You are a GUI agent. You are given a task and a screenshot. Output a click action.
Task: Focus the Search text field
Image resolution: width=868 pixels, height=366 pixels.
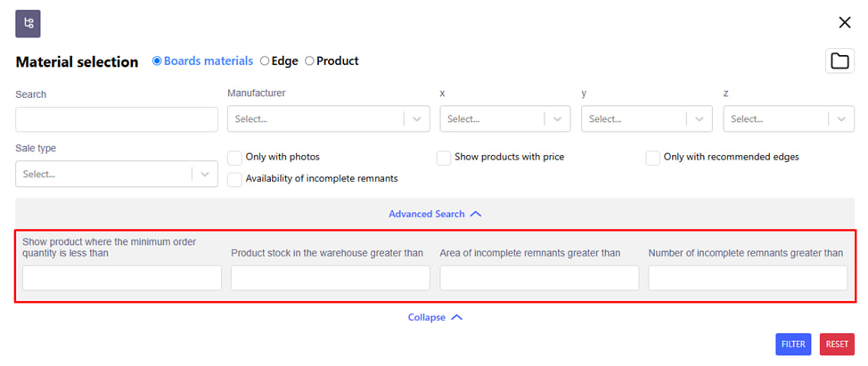(116, 119)
